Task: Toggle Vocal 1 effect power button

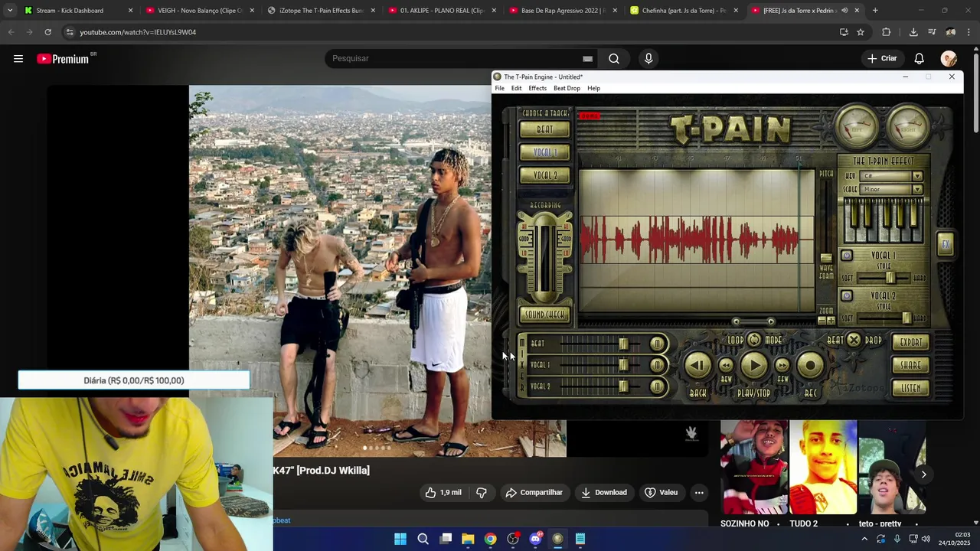Action: 847,256
